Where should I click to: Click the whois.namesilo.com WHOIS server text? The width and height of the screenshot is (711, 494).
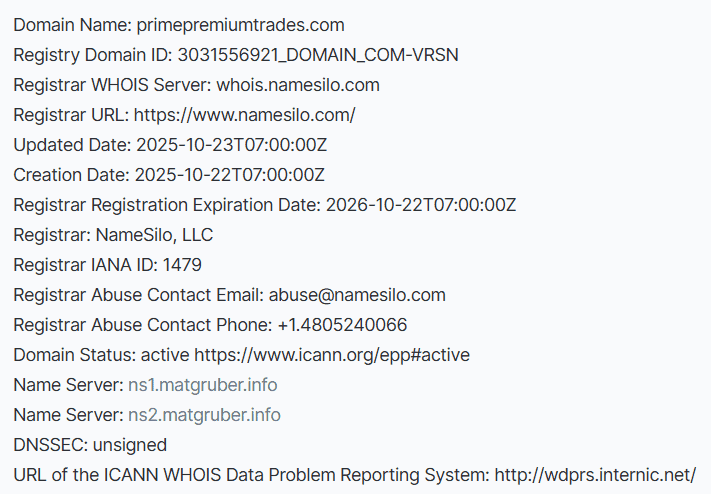[x=298, y=85]
